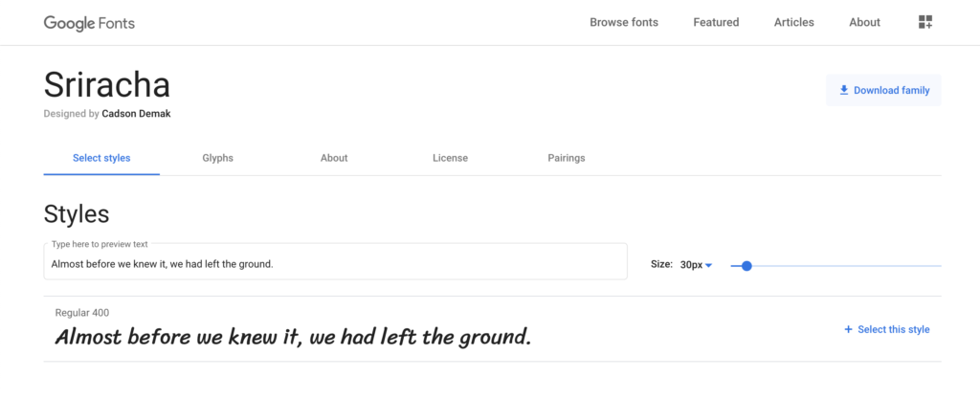Switch to the Glyphs tab

pos(217,158)
